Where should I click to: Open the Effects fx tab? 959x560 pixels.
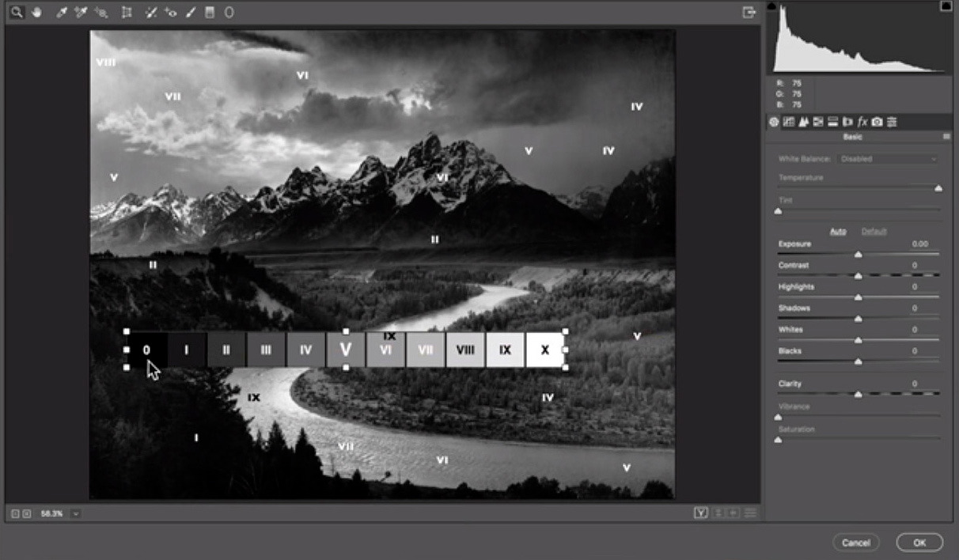pos(862,122)
